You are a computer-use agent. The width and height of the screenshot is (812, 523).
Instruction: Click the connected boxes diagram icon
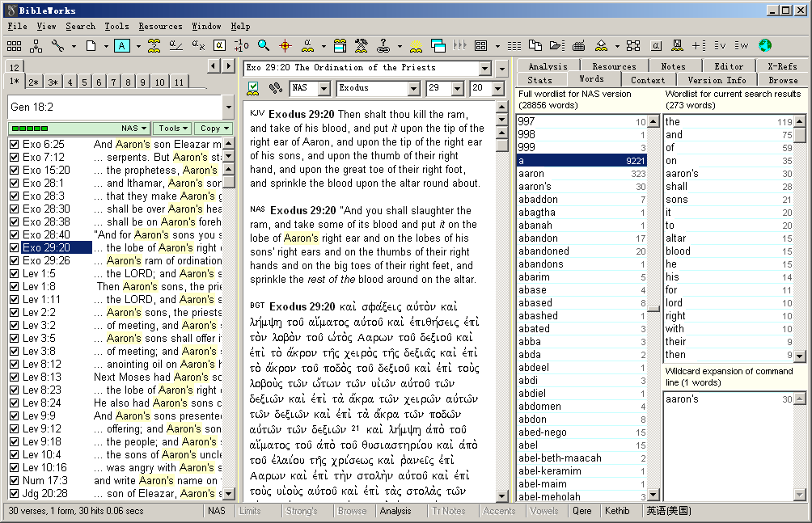click(x=633, y=46)
